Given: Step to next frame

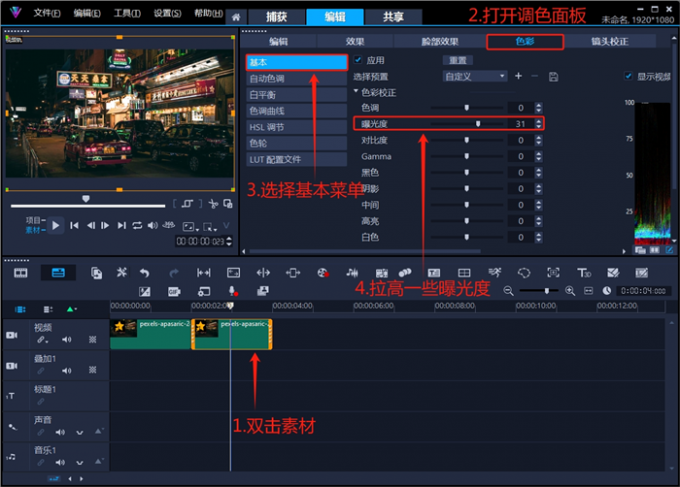Looking at the screenshot, I should [x=105, y=226].
